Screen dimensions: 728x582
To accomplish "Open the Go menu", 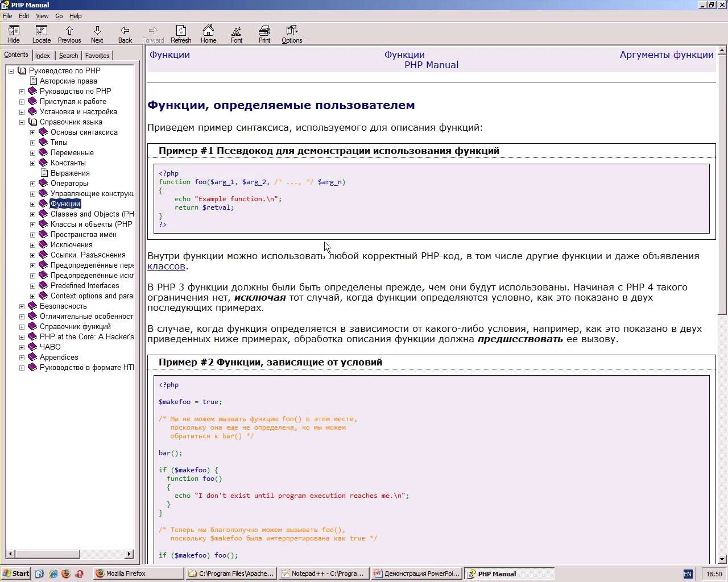I will [x=59, y=16].
